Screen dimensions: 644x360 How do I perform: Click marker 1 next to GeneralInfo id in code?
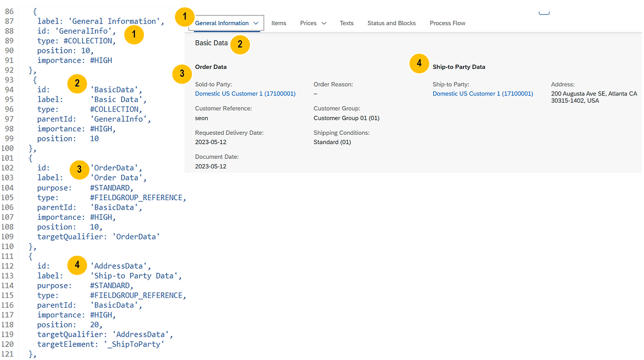[134, 35]
